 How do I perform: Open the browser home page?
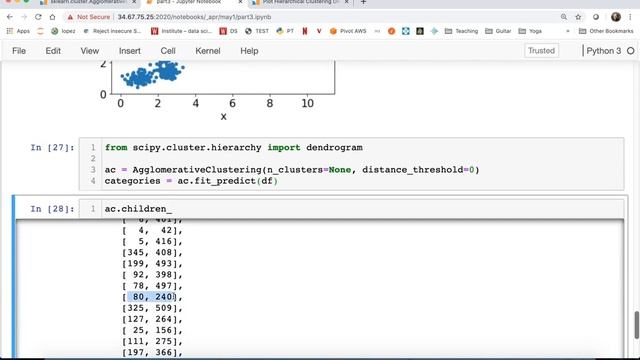point(52,17)
